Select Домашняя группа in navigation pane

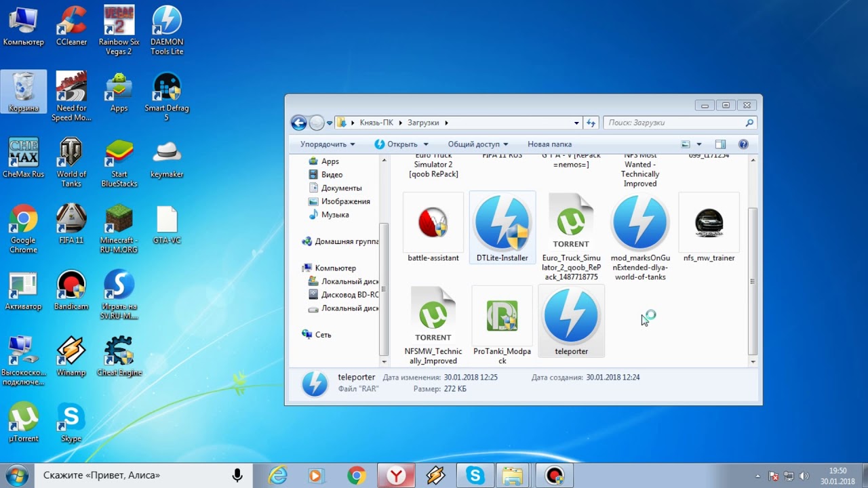340,241
